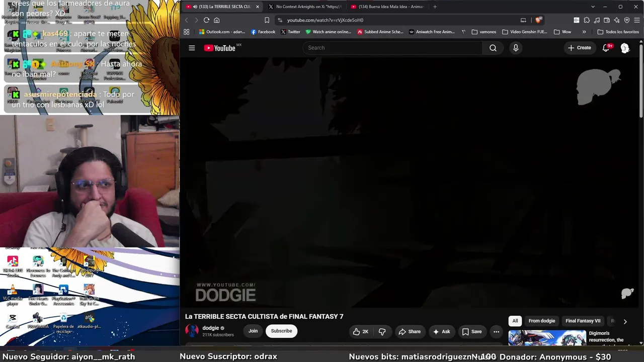Viewport: 644px width, 362px height.
Task: Open atkaudio-pl... desktop icon
Action: [x=89, y=321]
